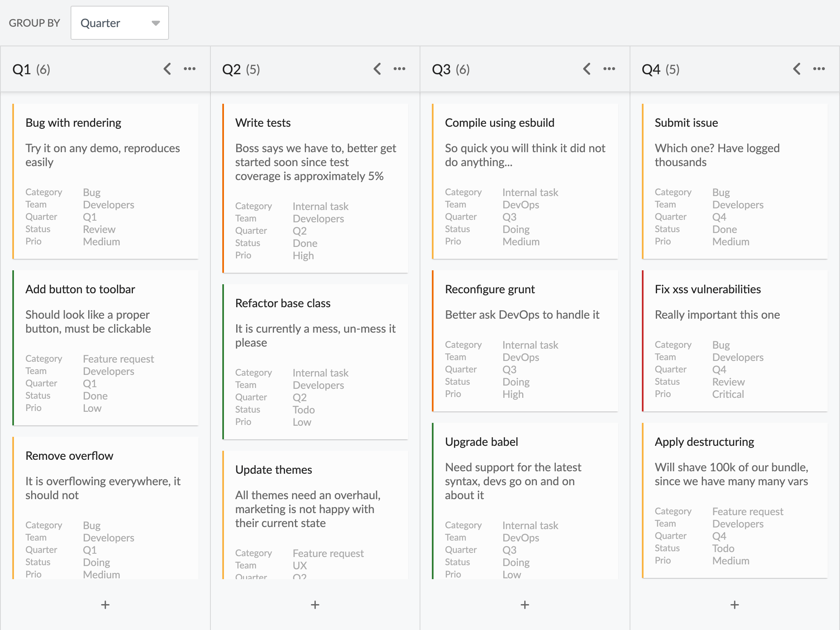The width and height of the screenshot is (840, 630).
Task: Collapse the Q4 column
Action: 797,69
